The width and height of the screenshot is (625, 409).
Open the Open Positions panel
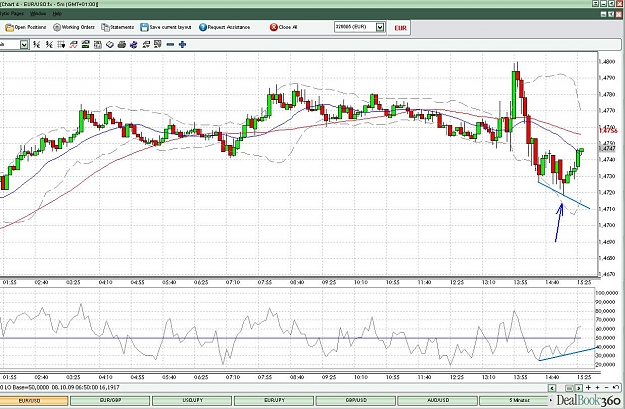coord(26,27)
